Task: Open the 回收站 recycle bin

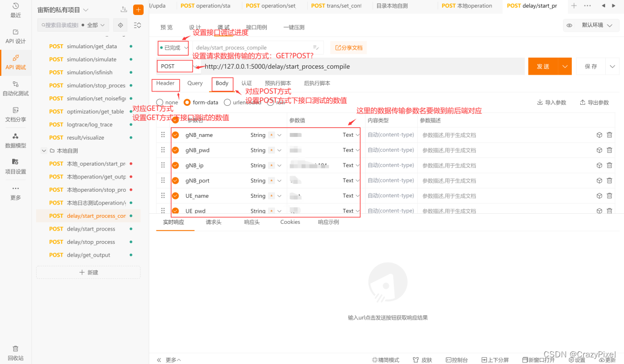Action: [16, 353]
